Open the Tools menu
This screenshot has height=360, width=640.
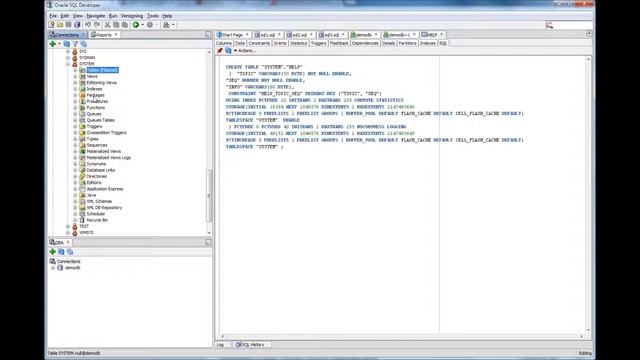point(153,16)
